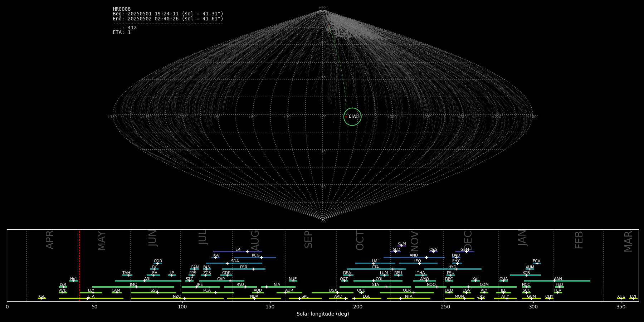Click the FEB month label
This screenshot has width=644, height=322.
(x=579, y=240)
